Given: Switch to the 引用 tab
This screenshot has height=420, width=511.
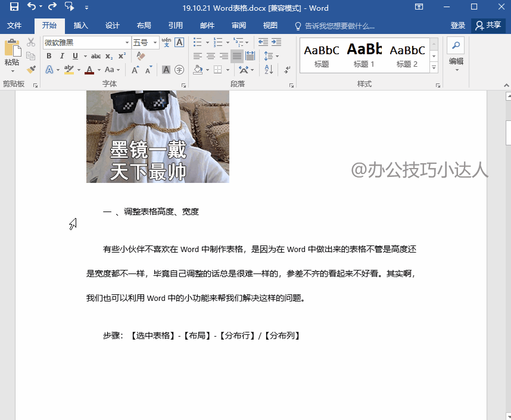Looking at the screenshot, I should 175,26.
